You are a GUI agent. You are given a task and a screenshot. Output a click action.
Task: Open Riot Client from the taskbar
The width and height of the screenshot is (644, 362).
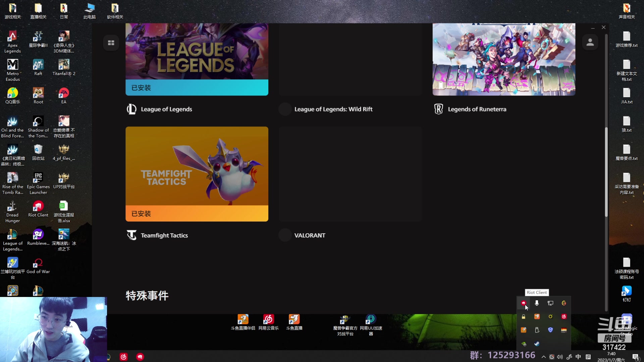pyautogui.click(x=140, y=357)
